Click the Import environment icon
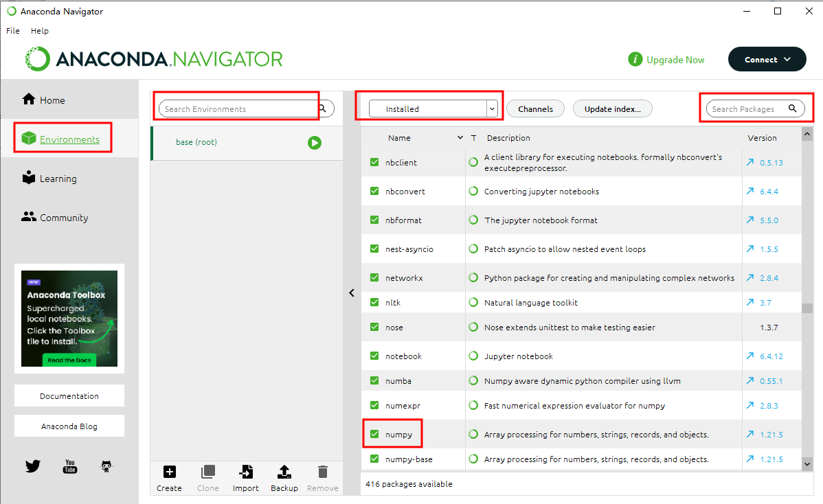 pos(246,472)
